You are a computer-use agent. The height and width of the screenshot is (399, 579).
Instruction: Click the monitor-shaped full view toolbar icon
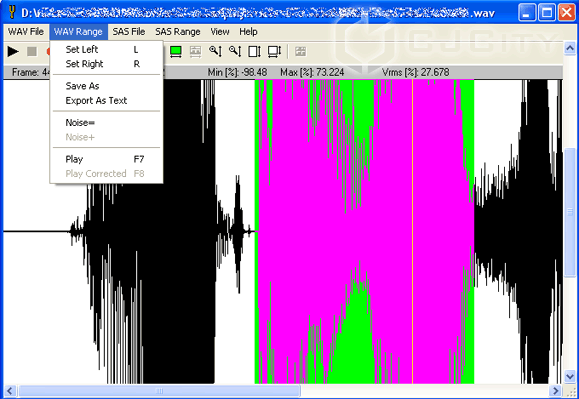pos(274,51)
